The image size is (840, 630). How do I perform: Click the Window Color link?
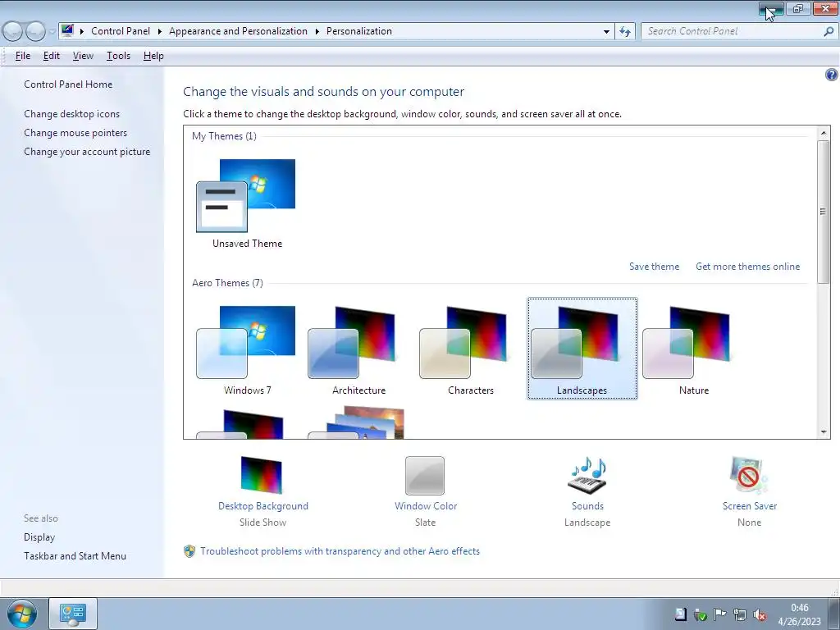coord(426,505)
